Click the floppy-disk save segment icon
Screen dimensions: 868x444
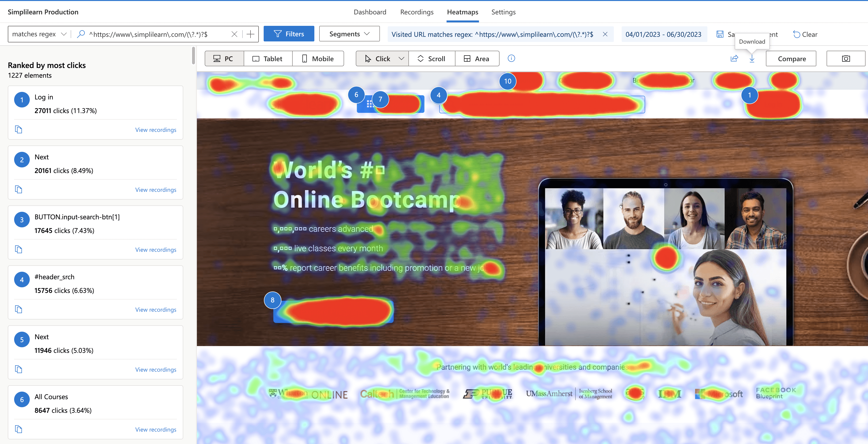click(720, 34)
